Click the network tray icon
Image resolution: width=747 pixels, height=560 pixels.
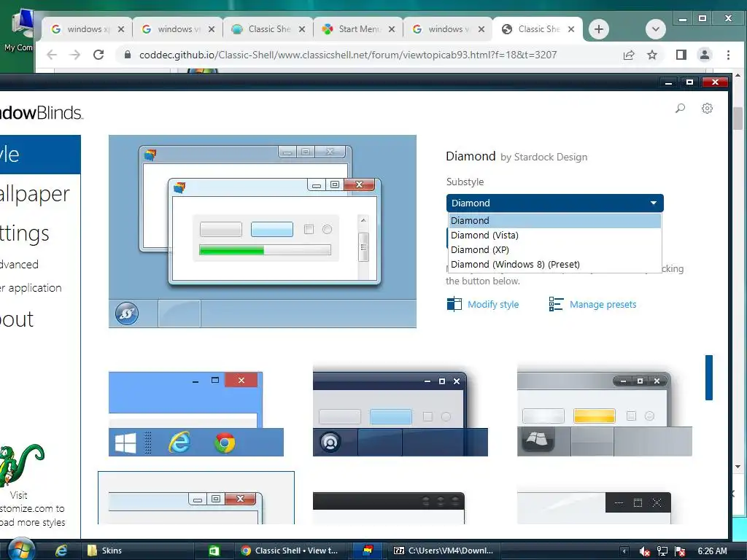coord(662,551)
